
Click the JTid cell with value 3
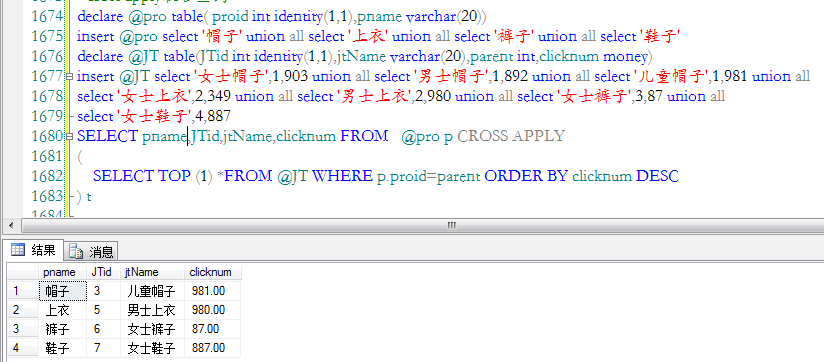[x=104, y=291]
